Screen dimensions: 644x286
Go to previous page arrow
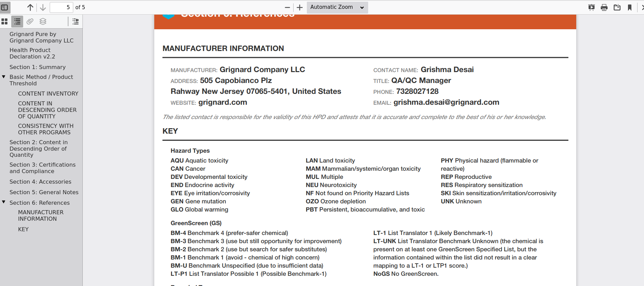click(x=30, y=7)
